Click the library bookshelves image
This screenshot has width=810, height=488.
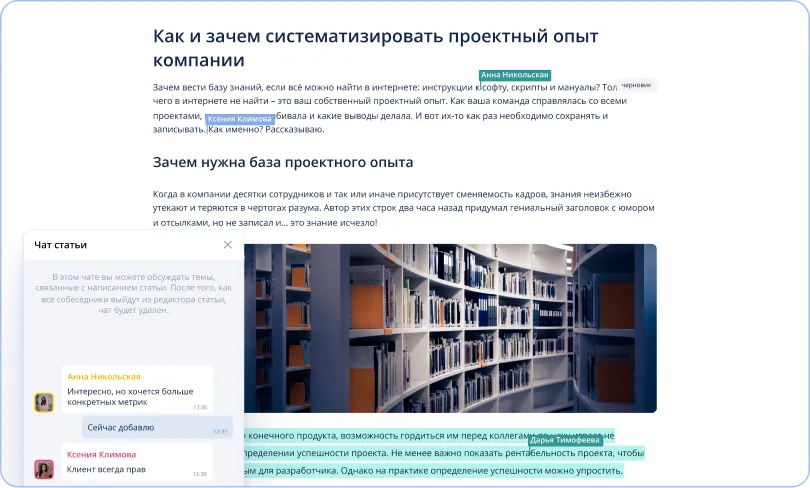click(x=450, y=328)
